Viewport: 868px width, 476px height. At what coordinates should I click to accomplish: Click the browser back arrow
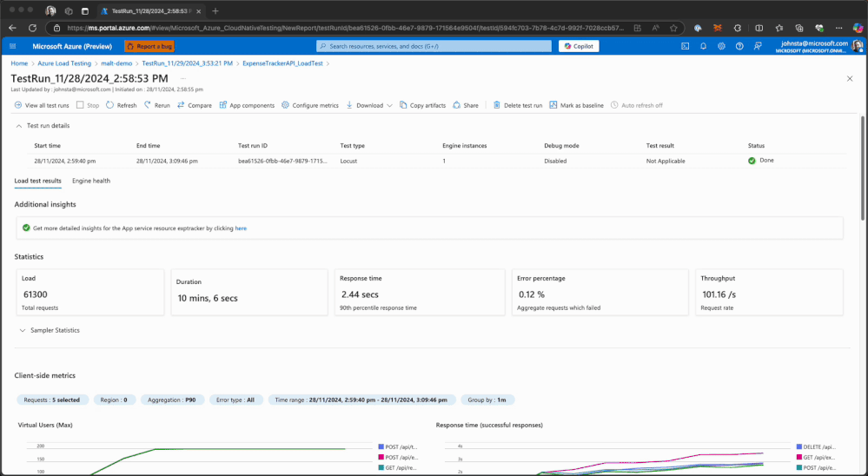pos(12,28)
